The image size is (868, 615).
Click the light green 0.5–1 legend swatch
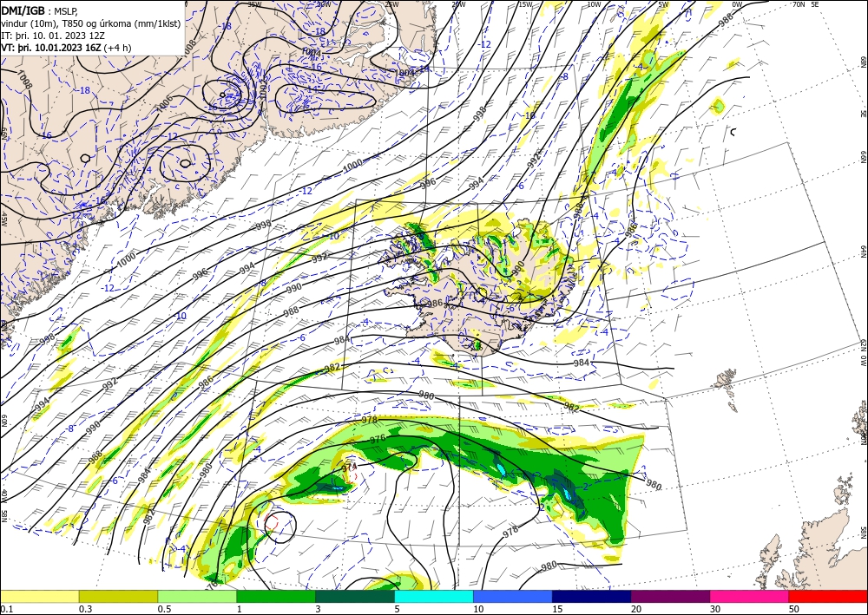(x=197, y=596)
